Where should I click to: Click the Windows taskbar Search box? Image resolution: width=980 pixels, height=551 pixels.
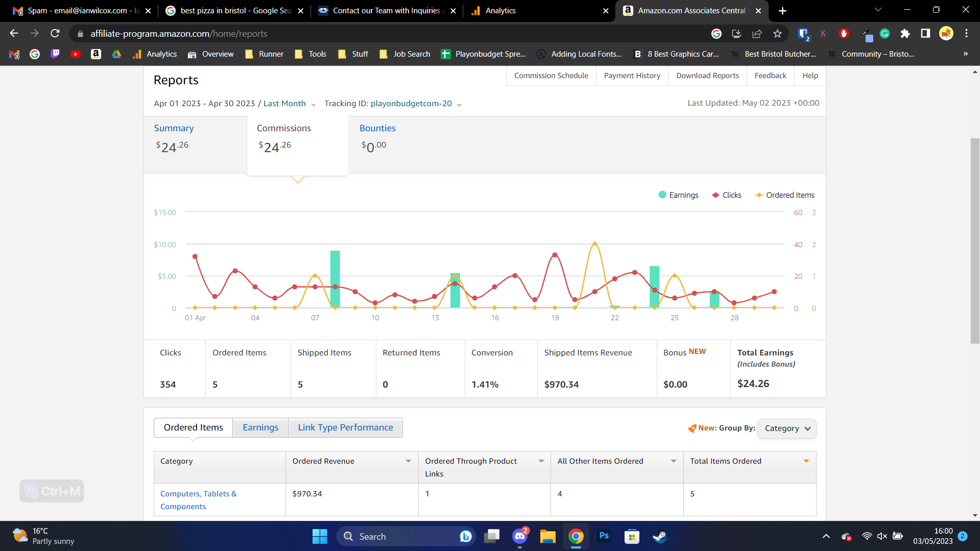point(406,536)
